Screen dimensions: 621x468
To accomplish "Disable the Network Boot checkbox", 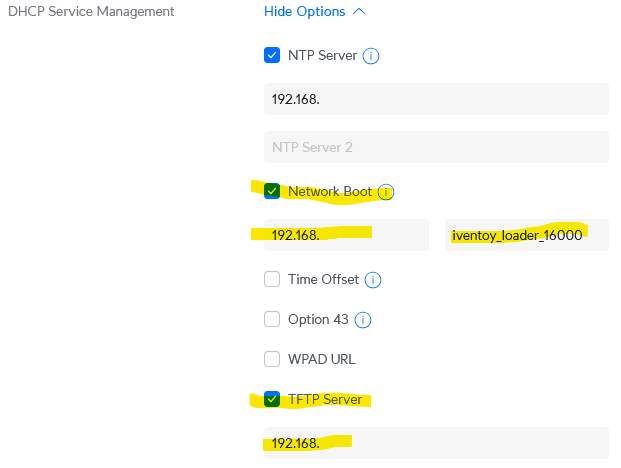I will pos(272,191).
